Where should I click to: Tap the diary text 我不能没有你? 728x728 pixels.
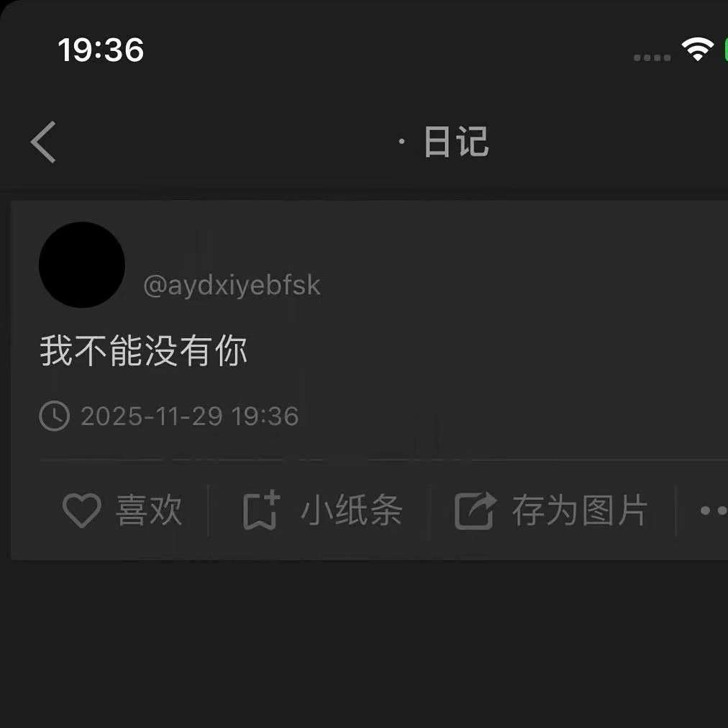(143, 351)
